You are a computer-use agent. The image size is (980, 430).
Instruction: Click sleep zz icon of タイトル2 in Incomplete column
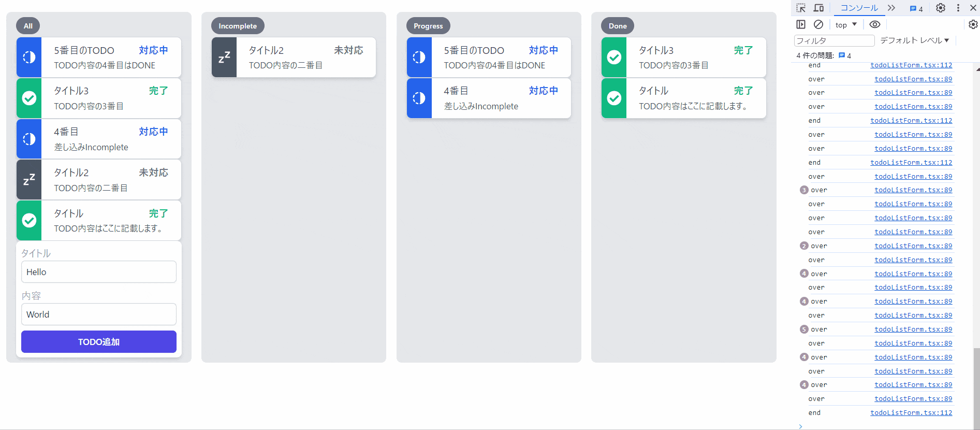point(224,57)
